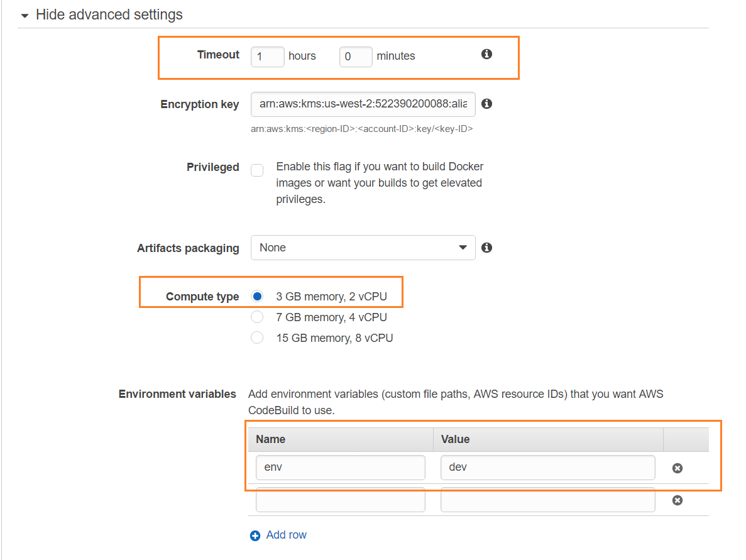
Task: Click the Artifacts packaging info icon
Action: tap(486, 248)
